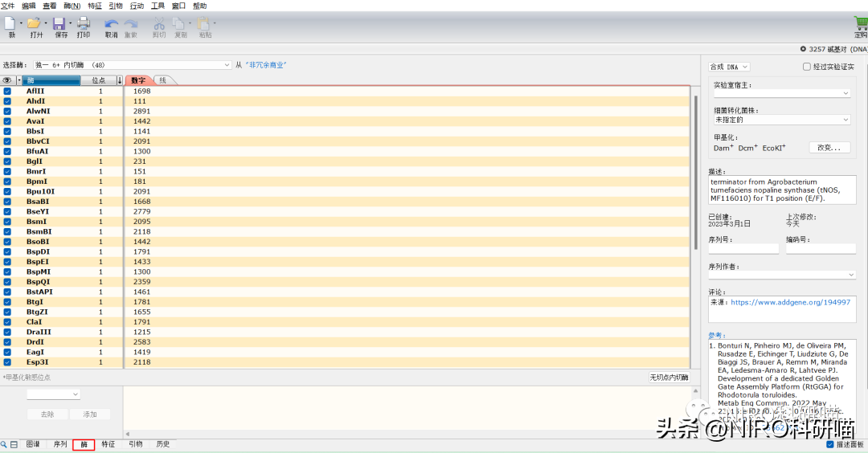Open the 细菌转化菌株 dropdown

781,120
